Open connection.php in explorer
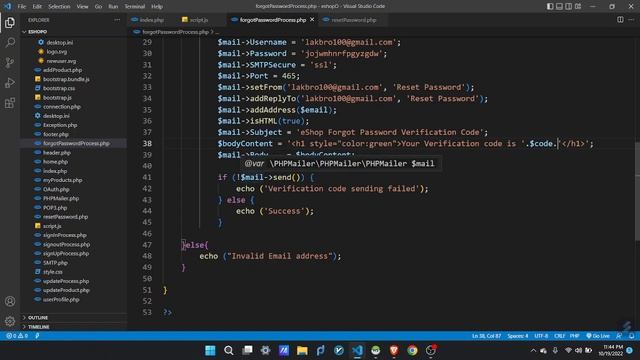The image size is (640, 360). pos(62,107)
